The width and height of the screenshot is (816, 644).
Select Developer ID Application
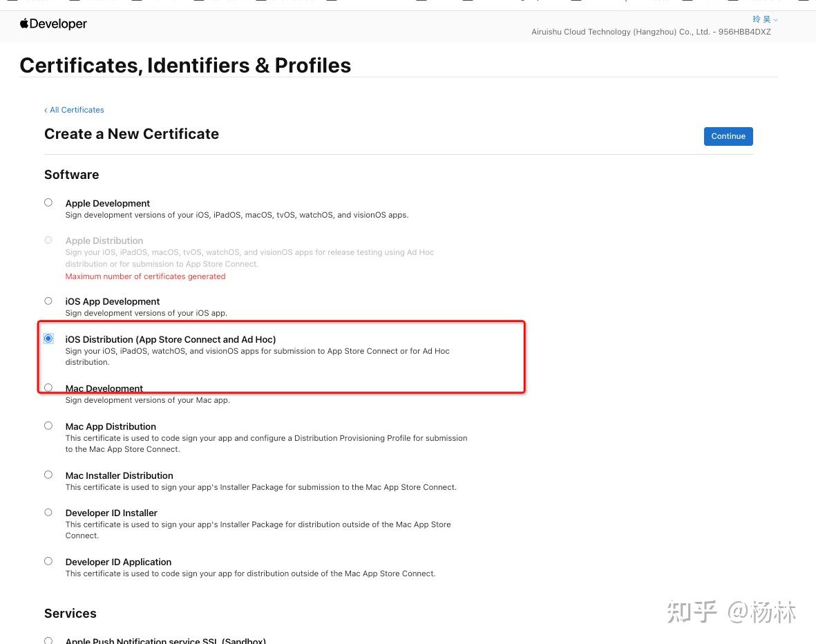(48, 560)
